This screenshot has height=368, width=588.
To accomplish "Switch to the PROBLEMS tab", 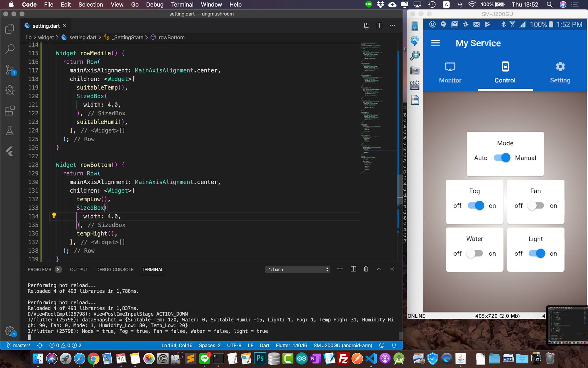I will [x=44, y=269].
